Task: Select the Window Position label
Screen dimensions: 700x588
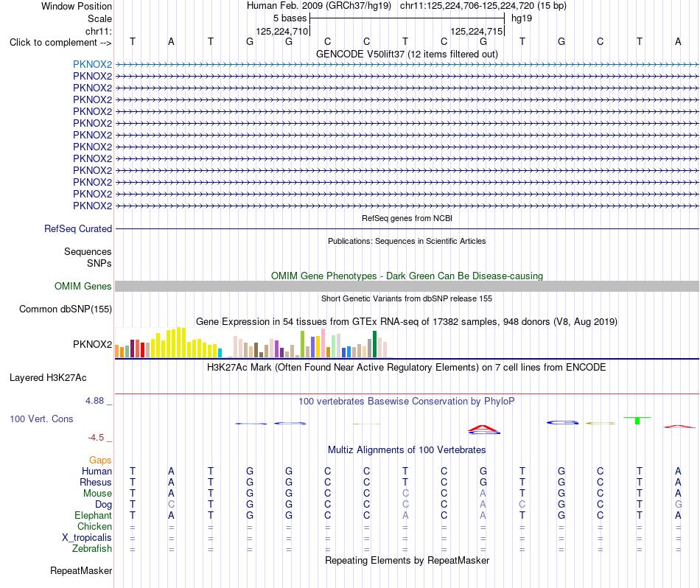Action: 77,6
